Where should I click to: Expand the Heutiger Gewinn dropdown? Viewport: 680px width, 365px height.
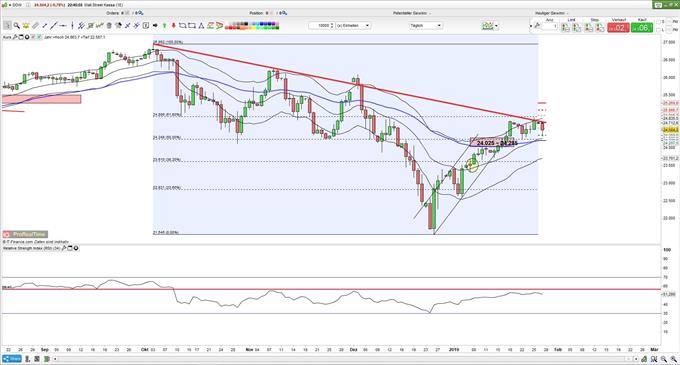pyautogui.click(x=568, y=13)
